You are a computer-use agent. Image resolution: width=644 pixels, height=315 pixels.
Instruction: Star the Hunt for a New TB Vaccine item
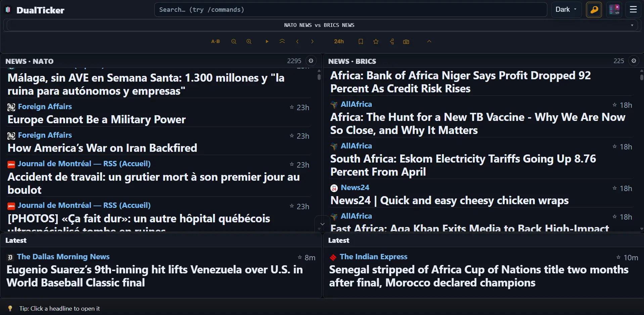[614, 105]
